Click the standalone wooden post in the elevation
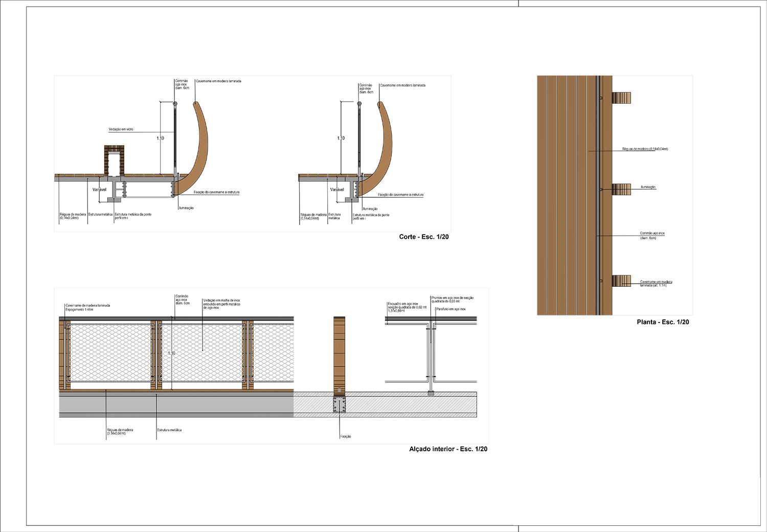This screenshot has height=532, width=767. [x=339, y=356]
